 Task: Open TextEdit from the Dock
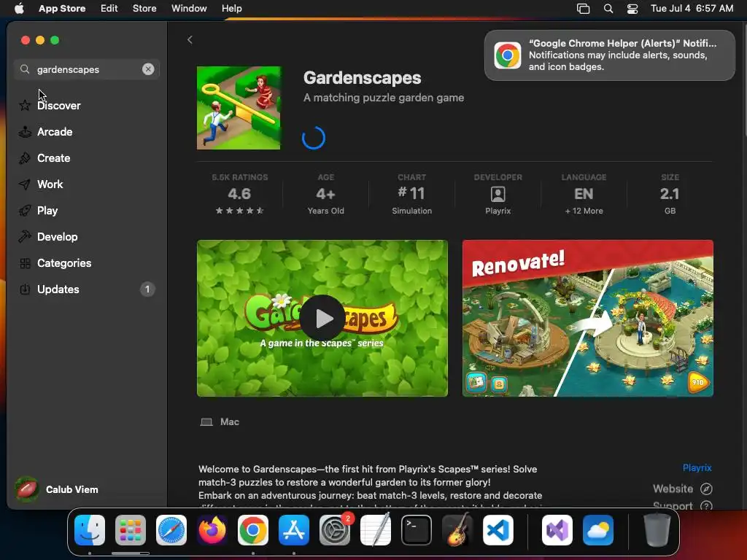[376, 530]
